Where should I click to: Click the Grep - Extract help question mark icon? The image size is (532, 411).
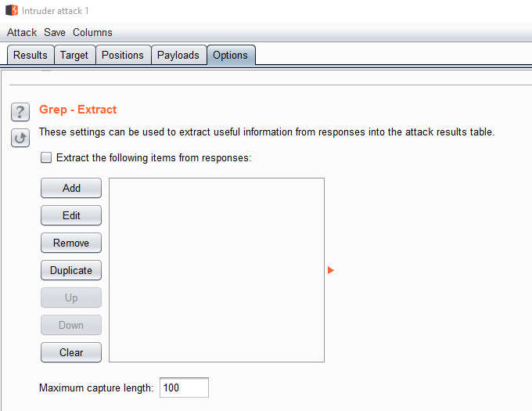point(20,111)
